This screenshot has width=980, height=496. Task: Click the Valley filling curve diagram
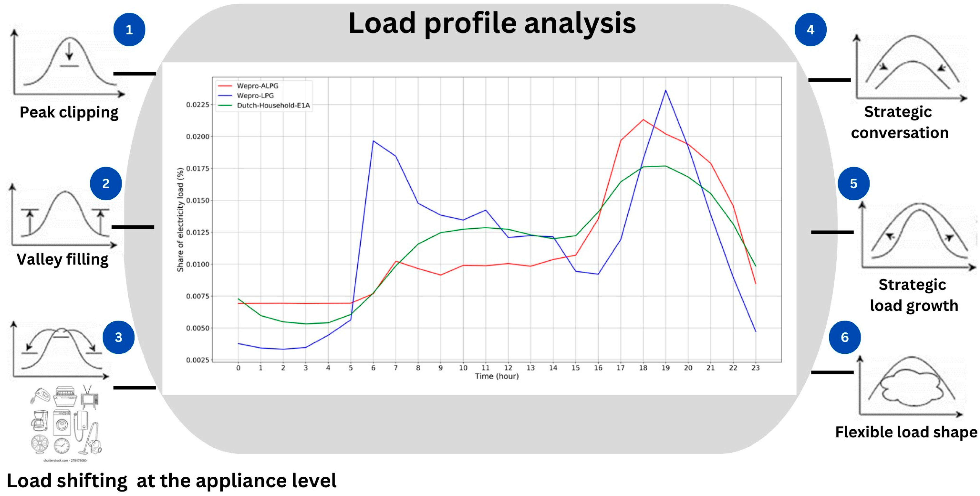63,217
